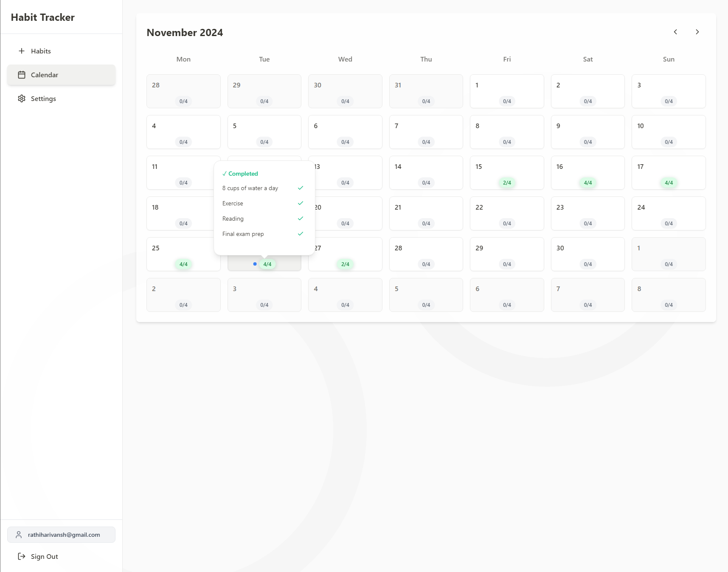Toggle checkmark for 8 cups of water
728x572 pixels.
tap(301, 188)
